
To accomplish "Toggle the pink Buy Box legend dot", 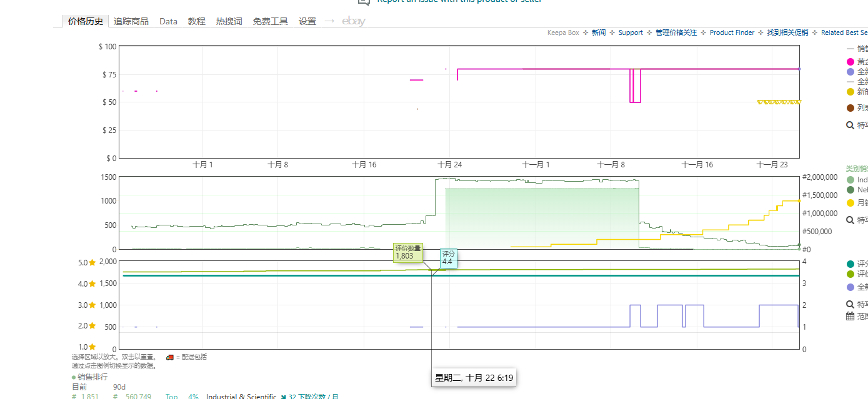I will coord(850,62).
